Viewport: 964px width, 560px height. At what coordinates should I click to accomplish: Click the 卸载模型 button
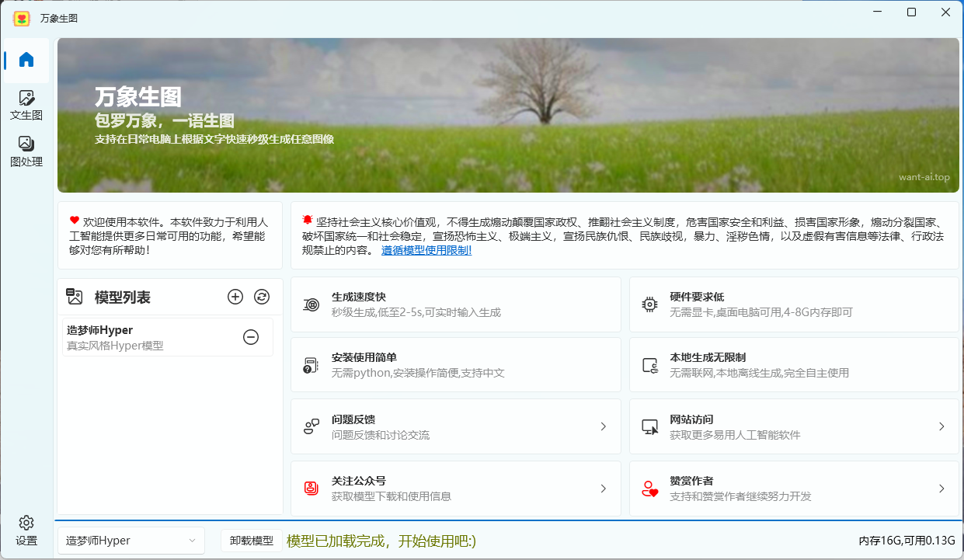click(x=251, y=540)
